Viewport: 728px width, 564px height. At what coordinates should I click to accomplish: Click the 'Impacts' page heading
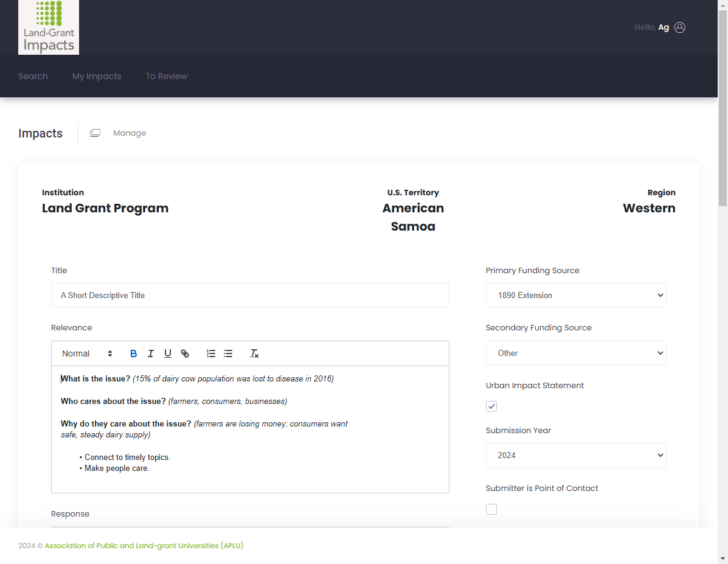click(x=40, y=133)
